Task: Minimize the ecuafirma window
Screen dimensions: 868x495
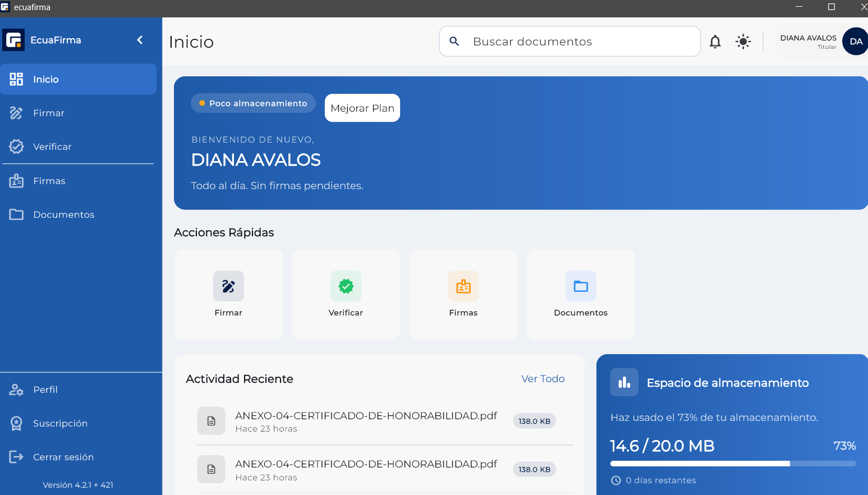Action: tap(799, 7)
